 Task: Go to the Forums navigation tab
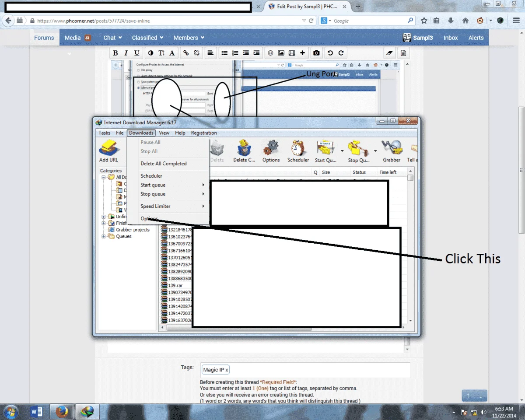(x=44, y=38)
